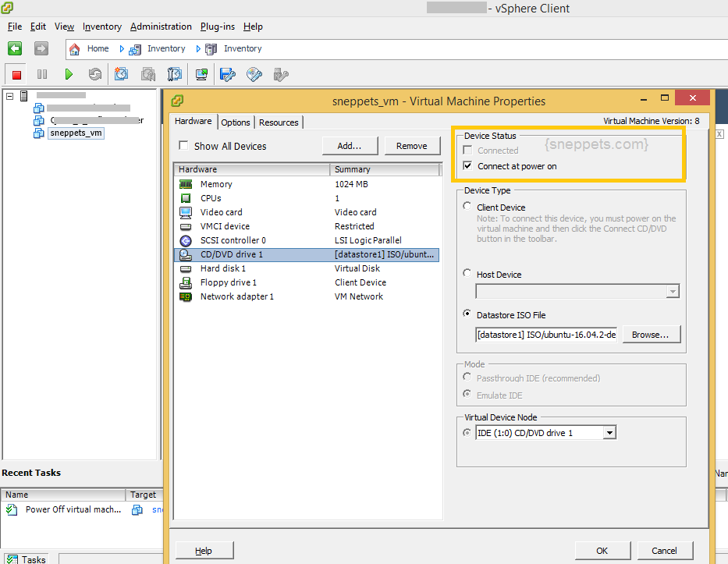Image resolution: width=728 pixels, height=564 pixels.
Task: Click the dialog's Help button
Action: (204, 551)
